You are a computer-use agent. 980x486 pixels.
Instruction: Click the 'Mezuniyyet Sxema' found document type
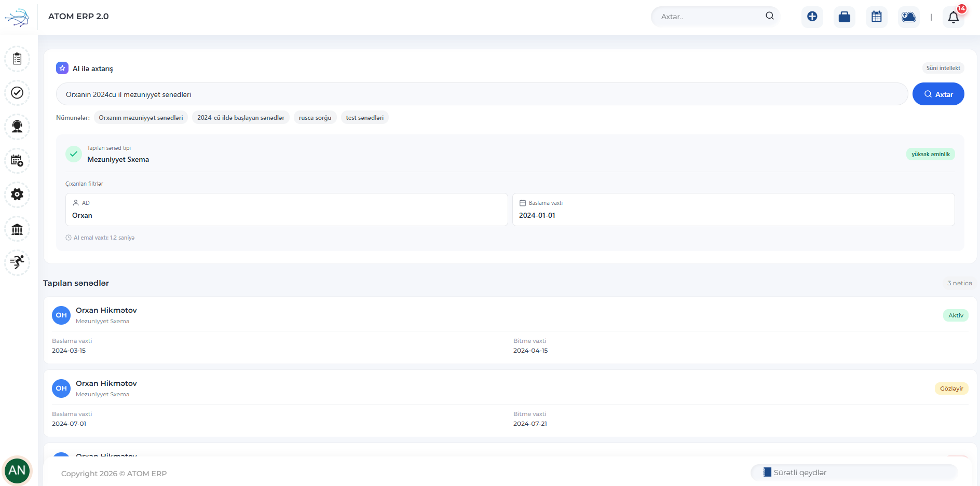coord(118,159)
